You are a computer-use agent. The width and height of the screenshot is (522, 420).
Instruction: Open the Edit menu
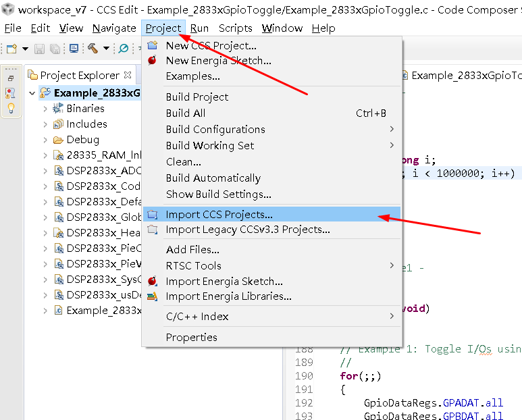click(41, 28)
